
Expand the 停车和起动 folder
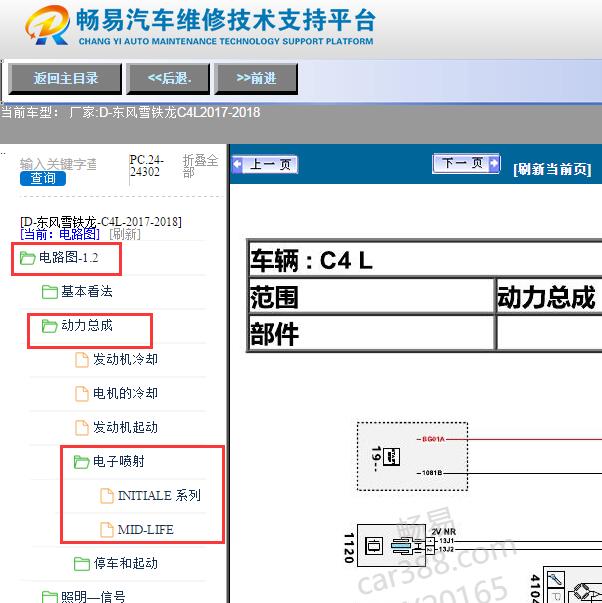[125, 563]
